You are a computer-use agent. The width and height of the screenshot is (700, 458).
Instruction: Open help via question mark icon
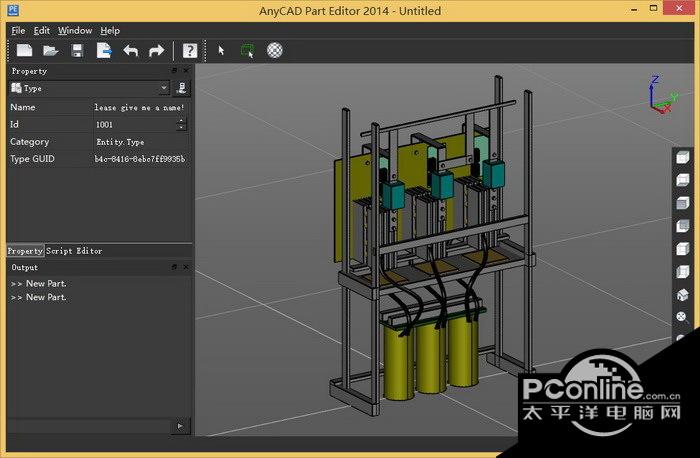point(190,50)
